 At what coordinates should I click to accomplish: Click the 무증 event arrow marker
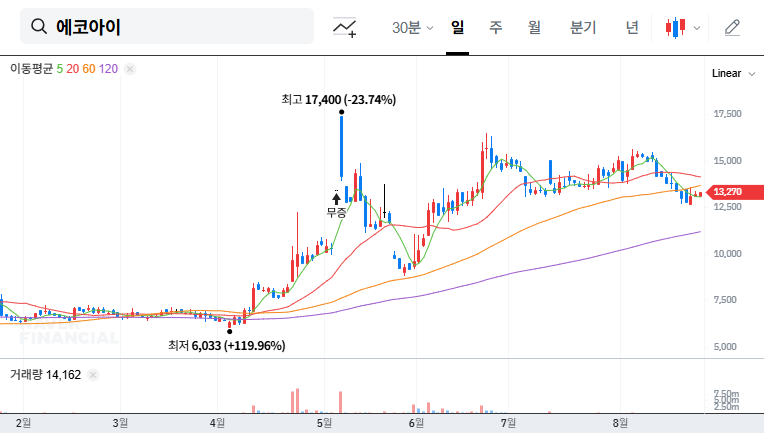click(x=336, y=198)
